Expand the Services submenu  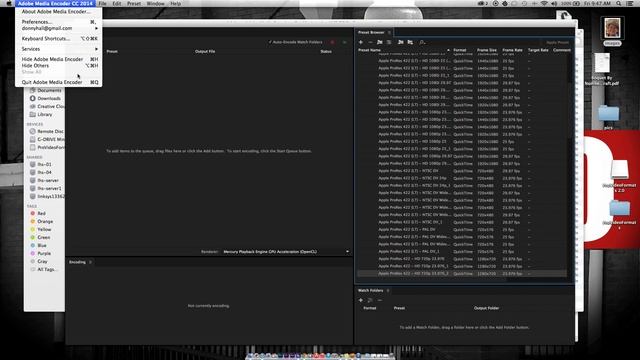(x=59, y=49)
